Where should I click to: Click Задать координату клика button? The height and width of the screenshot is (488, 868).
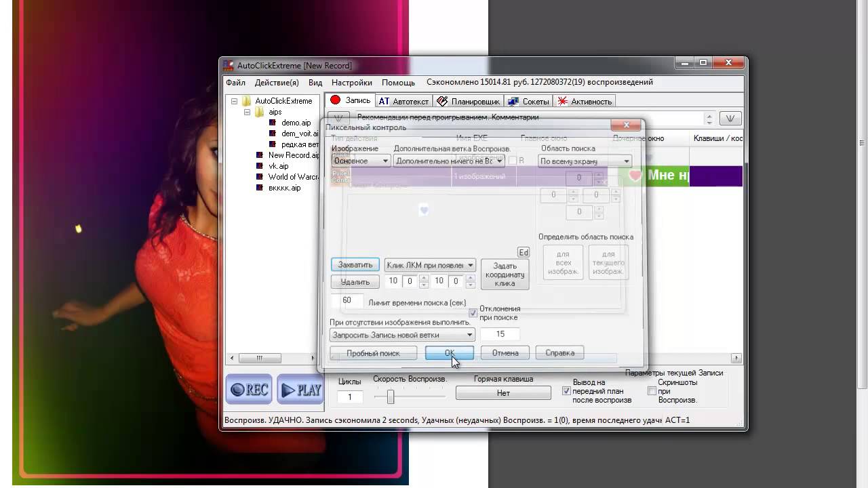coord(505,274)
